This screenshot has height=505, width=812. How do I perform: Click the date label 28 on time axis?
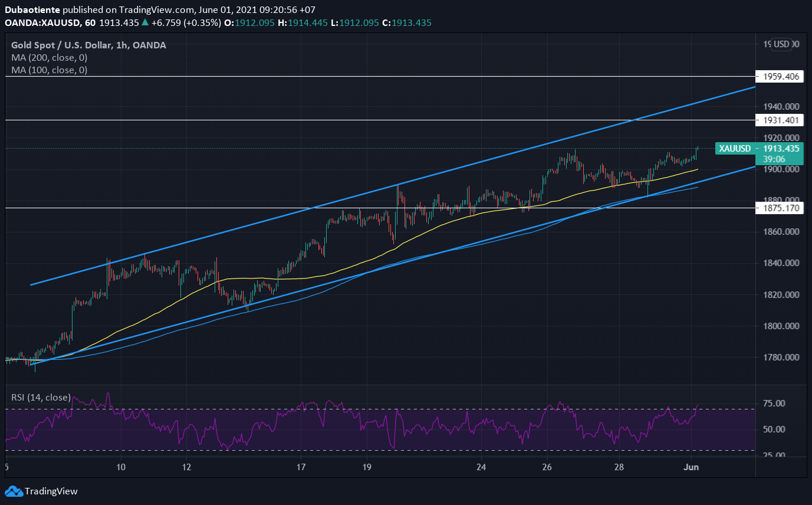[619, 467]
